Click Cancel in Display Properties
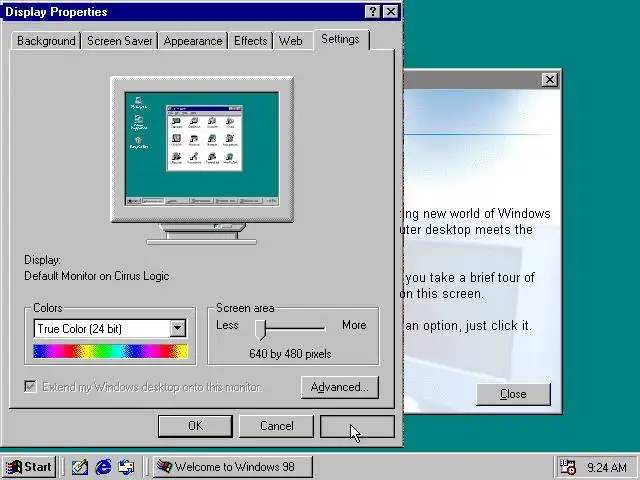 pos(276,426)
